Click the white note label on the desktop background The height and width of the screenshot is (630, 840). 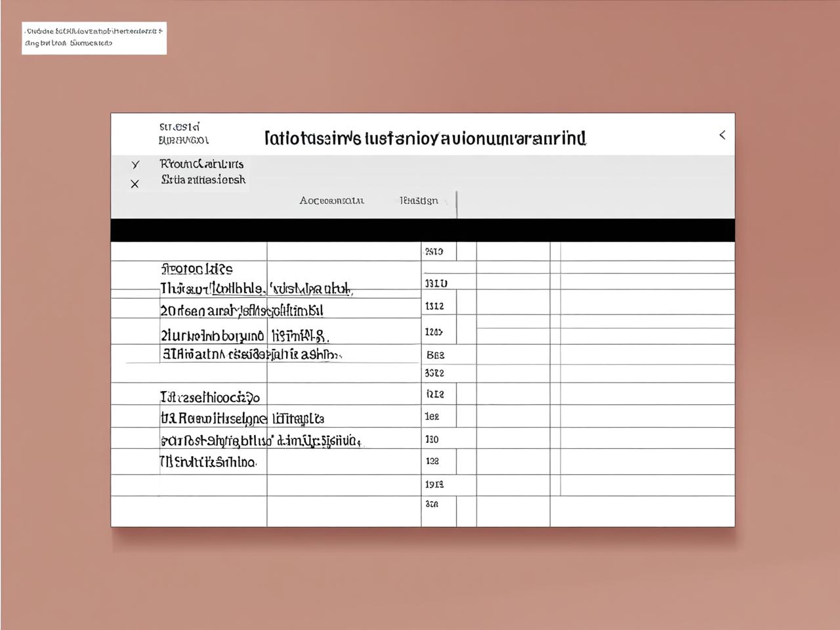click(x=94, y=38)
